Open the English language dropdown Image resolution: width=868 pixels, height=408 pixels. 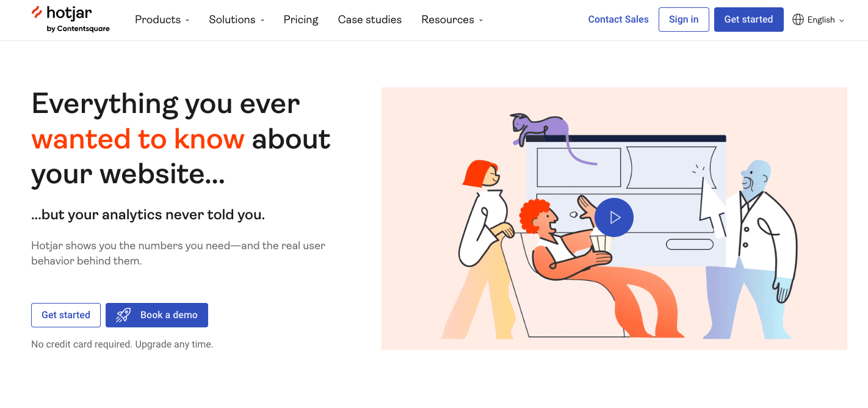(x=819, y=20)
